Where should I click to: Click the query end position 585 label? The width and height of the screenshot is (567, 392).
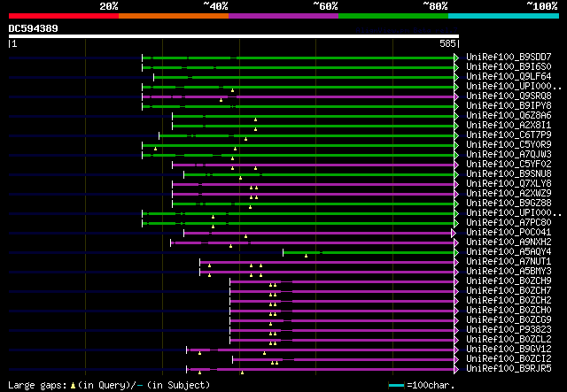[x=447, y=43]
